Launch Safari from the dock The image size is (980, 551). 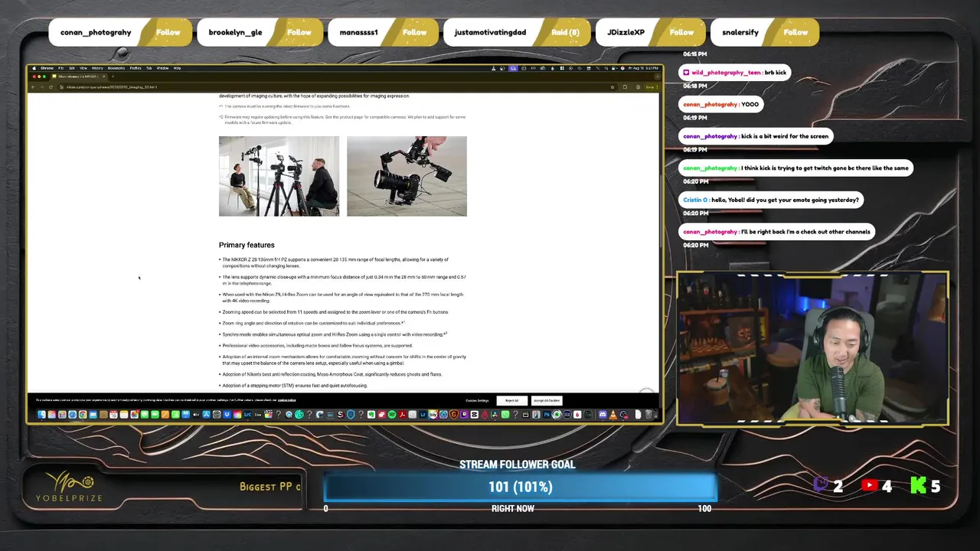tap(72, 415)
